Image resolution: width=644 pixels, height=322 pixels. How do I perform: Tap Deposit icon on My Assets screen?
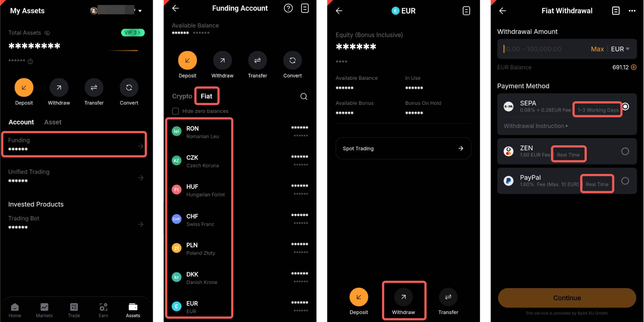pos(24,87)
